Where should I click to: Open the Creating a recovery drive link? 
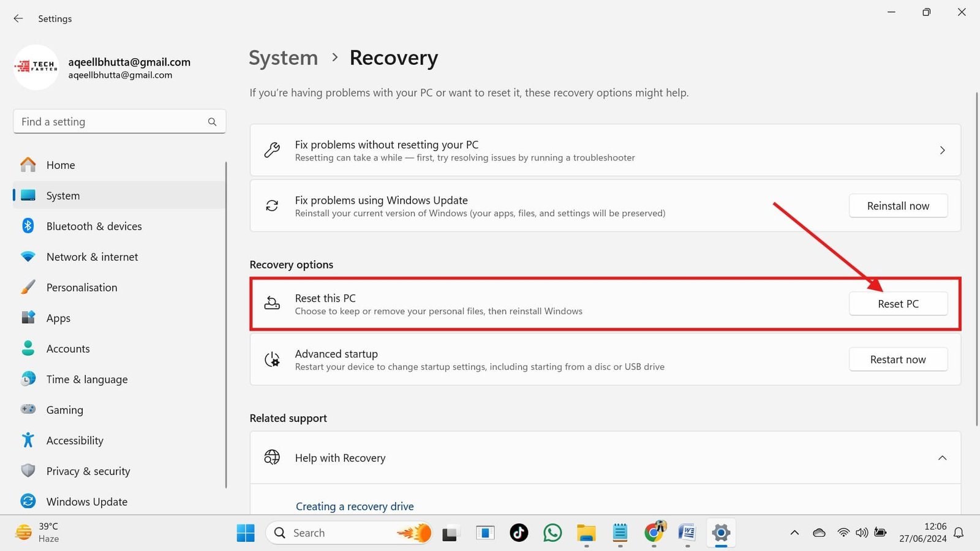(355, 506)
